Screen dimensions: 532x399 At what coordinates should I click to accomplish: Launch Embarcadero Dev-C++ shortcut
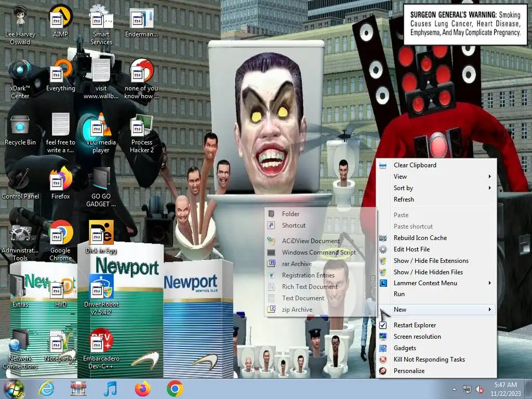tap(101, 350)
